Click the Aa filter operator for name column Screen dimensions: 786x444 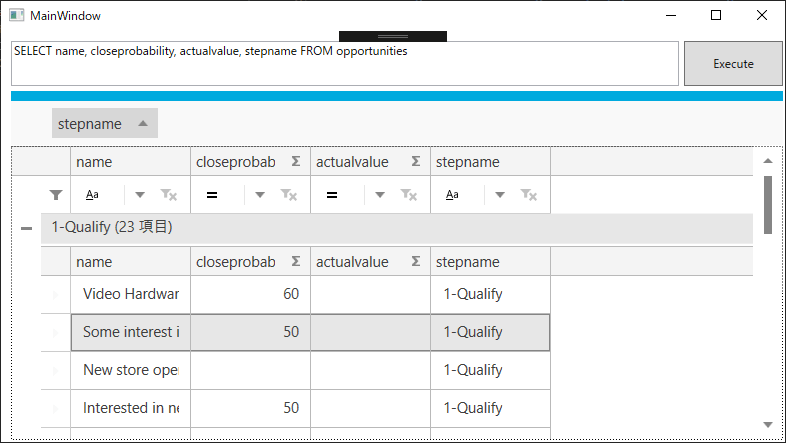click(92, 194)
